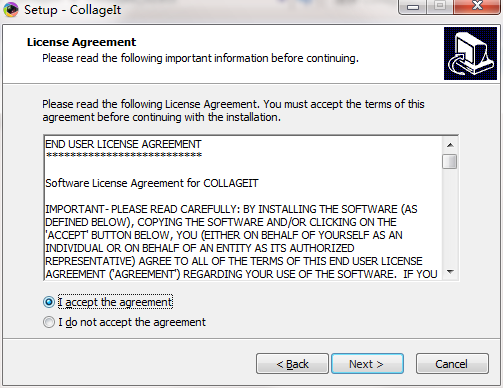Click the setup wizard computer image
The width and height of the screenshot is (503, 388).
[470, 54]
